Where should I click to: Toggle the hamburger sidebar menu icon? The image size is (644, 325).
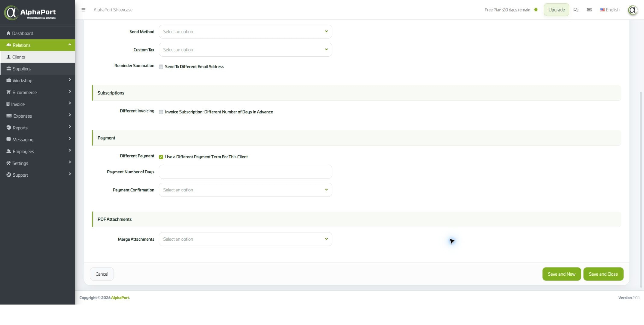click(83, 10)
